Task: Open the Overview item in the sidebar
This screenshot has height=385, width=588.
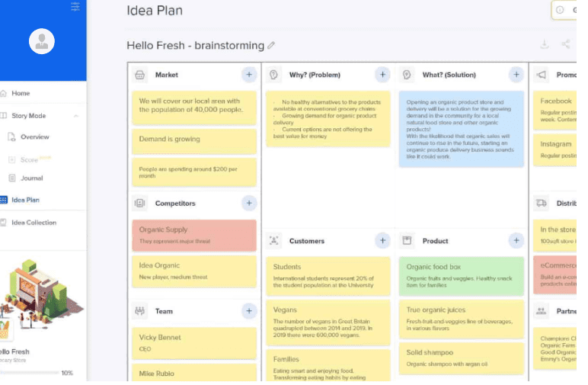Action: coord(34,137)
